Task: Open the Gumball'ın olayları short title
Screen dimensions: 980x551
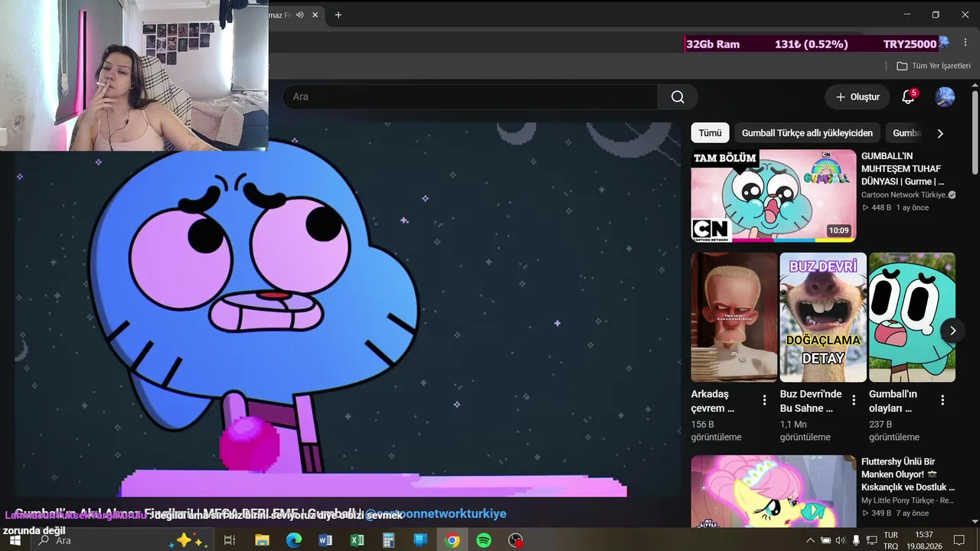Action: pos(893,401)
